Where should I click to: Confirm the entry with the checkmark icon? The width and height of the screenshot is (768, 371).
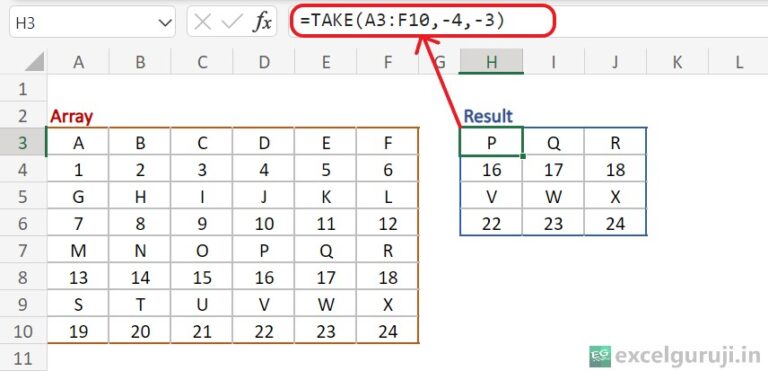pos(231,22)
